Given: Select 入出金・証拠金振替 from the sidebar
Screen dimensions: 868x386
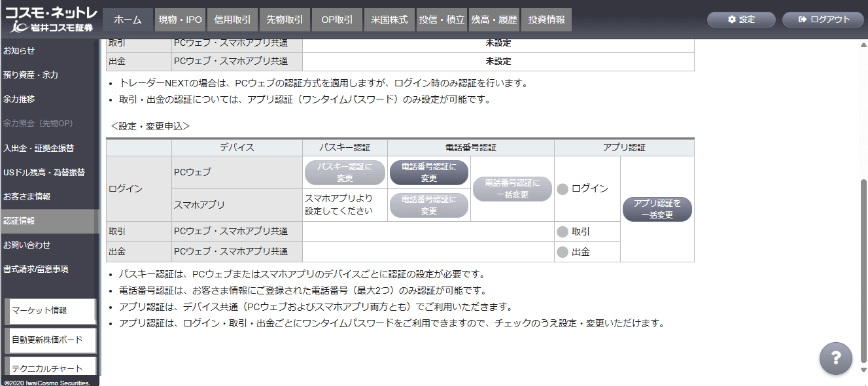Looking at the screenshot, I should (x=39, y=148).
